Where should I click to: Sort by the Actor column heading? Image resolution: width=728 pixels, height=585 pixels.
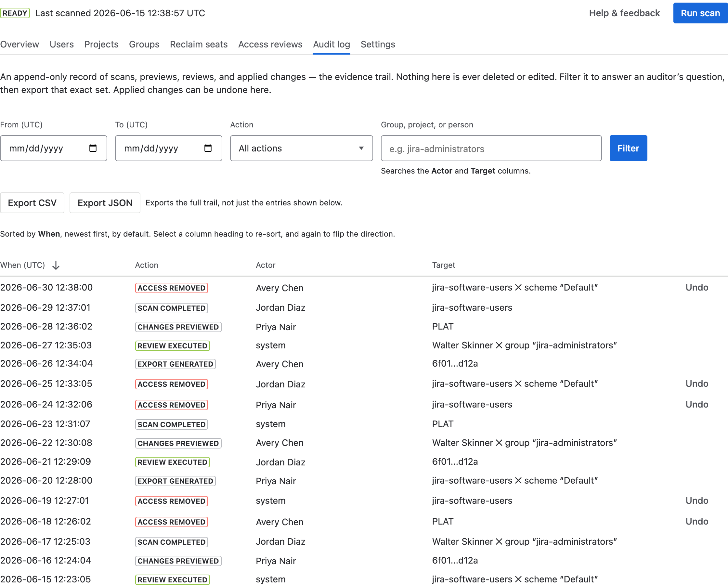click(x=266, y=265)
